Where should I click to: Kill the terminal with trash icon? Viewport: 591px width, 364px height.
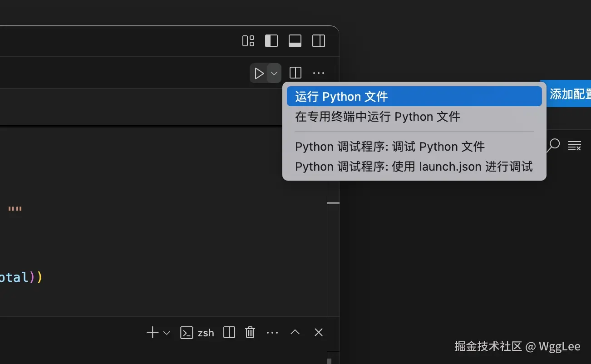pyautogui.click(x=250, y=333)
